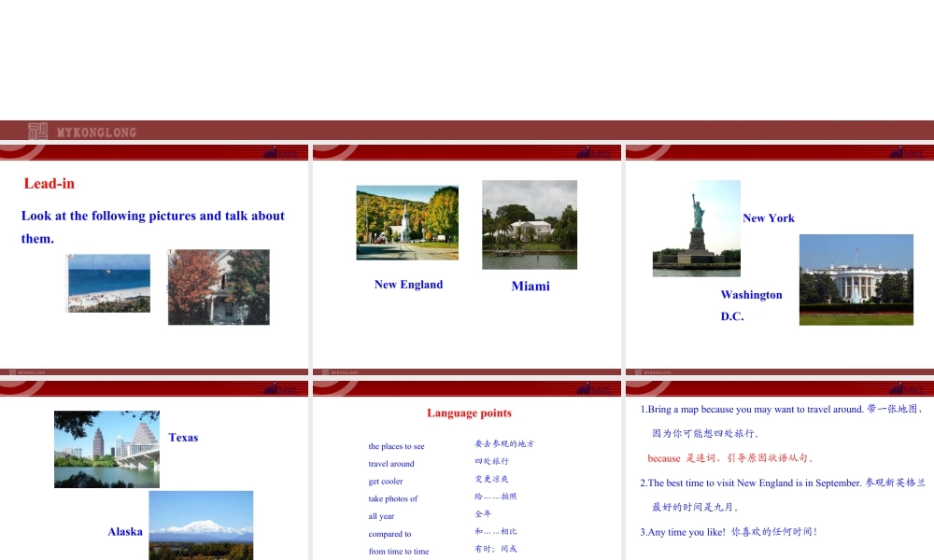The image size is (934, 560).
Task: Select the autumn leaves house photo
Action: pos(218,287)
